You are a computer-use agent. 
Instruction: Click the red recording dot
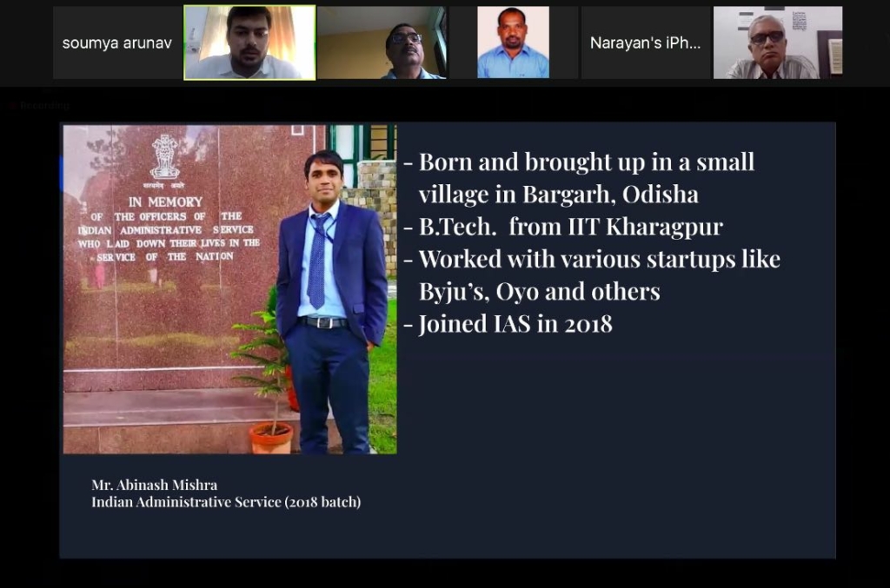click(x=12, y=105)
